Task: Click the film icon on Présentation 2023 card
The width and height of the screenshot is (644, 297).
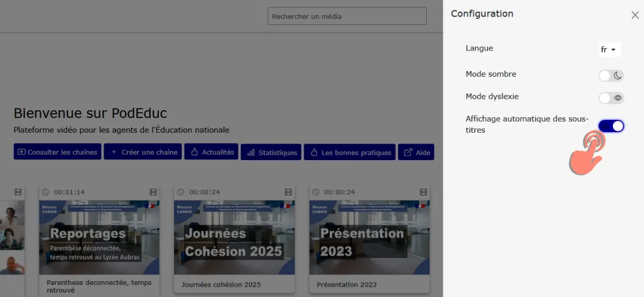Action: coord(424,192)
